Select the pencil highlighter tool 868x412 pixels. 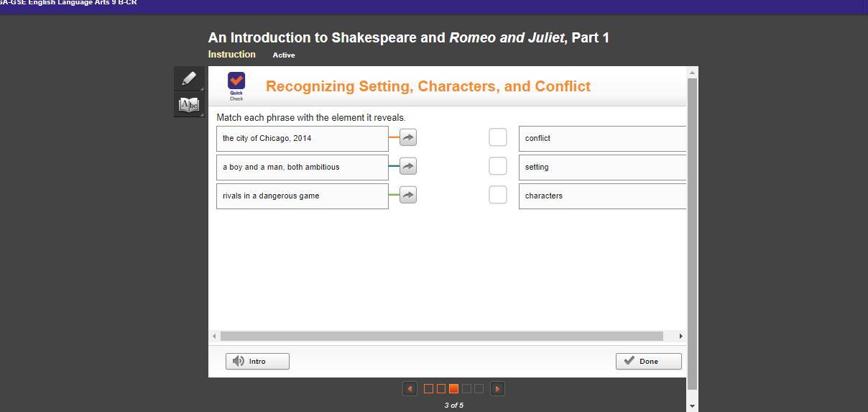tap(188, 78)
